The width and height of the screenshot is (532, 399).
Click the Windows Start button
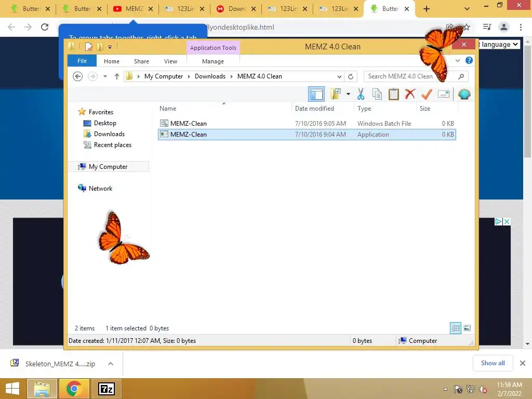pyautogui.click(x=12, y=389)
